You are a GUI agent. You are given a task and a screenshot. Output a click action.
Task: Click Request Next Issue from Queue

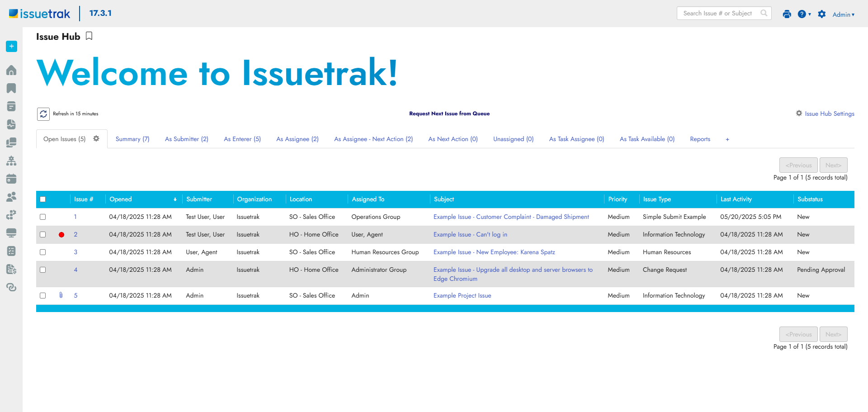(449, 114)
